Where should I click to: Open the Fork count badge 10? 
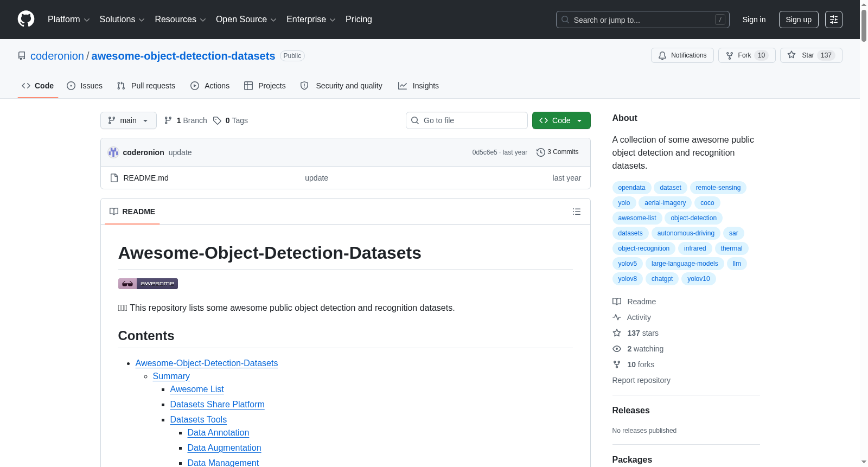(x=761, y=55)
